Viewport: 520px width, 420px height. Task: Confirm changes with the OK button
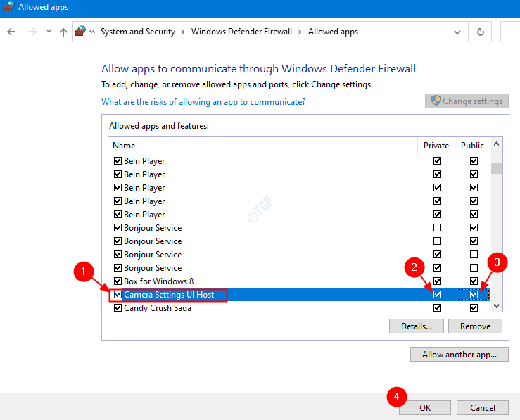tap(425, 408)
